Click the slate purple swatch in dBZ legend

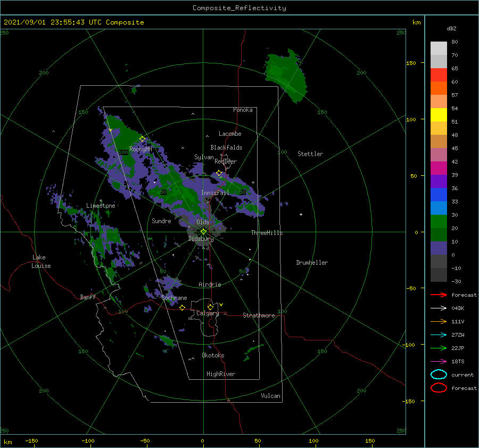439,248
